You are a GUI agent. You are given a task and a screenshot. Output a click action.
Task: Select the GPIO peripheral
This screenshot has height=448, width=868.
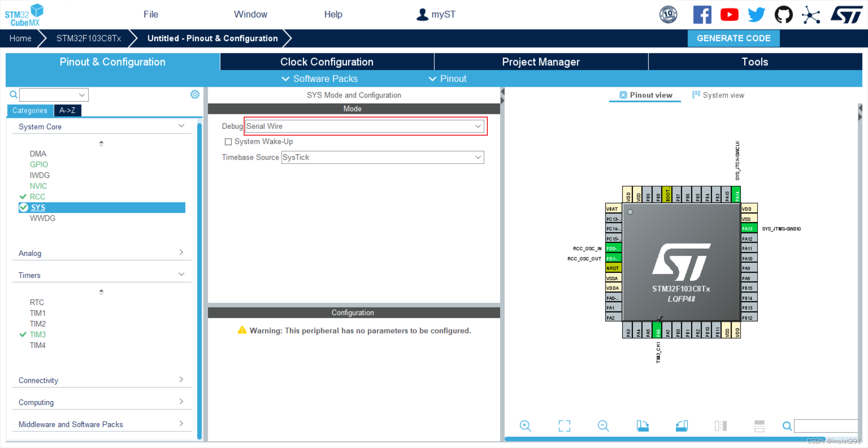[x=39, y=165]
